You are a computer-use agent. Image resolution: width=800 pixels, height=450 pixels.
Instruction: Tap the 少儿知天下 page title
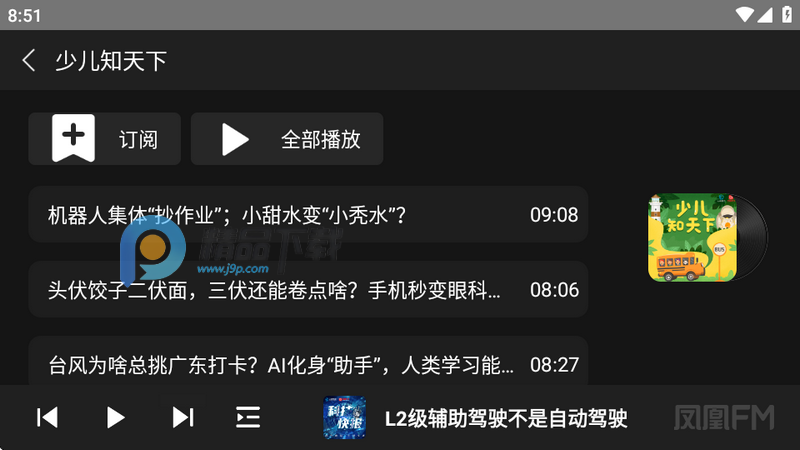[x=111, y=61]
